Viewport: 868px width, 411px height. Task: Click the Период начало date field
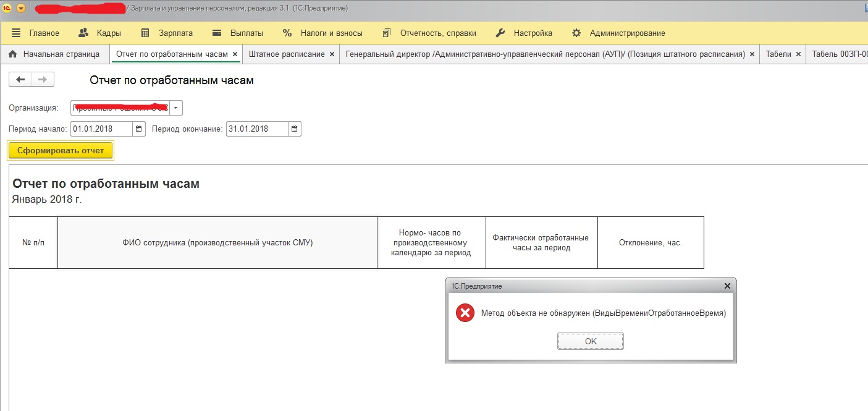(102, 129)
